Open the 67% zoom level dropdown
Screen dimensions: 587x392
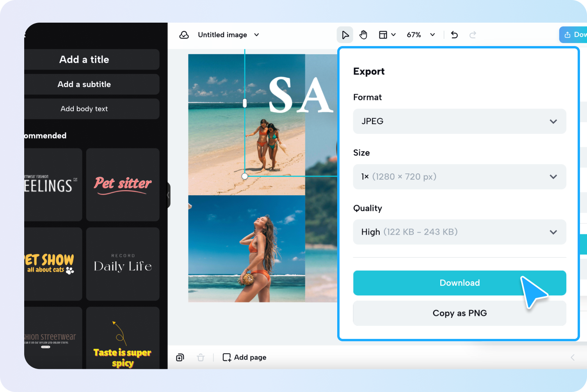point(421,34)
